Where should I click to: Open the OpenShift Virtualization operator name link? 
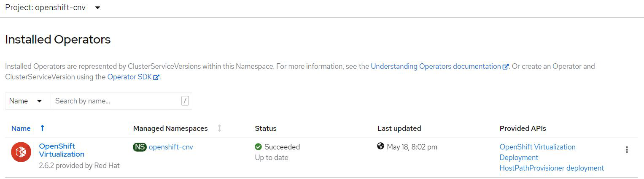point(61,150)
